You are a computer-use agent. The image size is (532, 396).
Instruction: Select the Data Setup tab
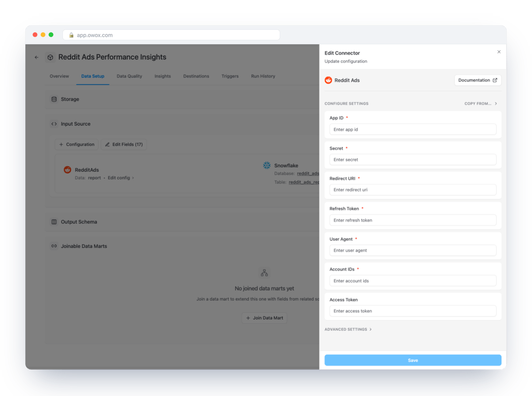pyautogui.click(x=93, y=76)
